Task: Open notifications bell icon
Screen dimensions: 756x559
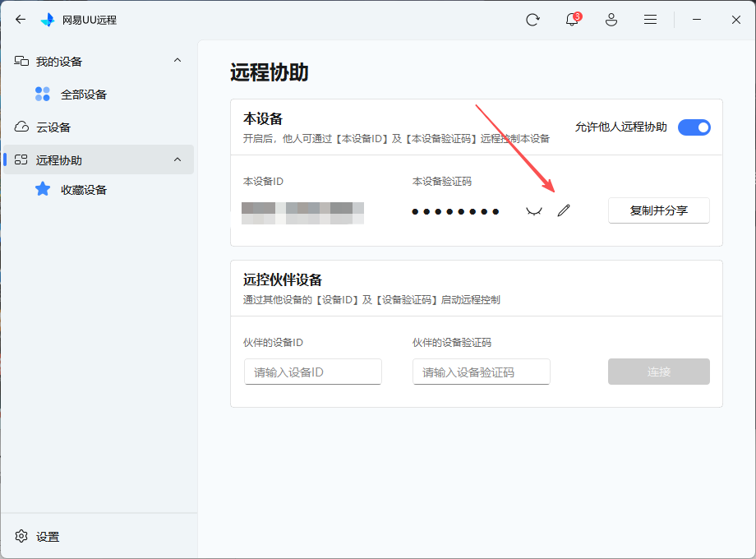Action: coord(572,19)
